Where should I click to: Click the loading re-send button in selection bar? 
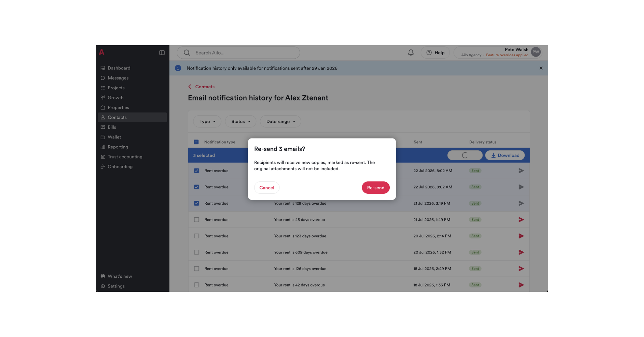click(x=465, y=155)
